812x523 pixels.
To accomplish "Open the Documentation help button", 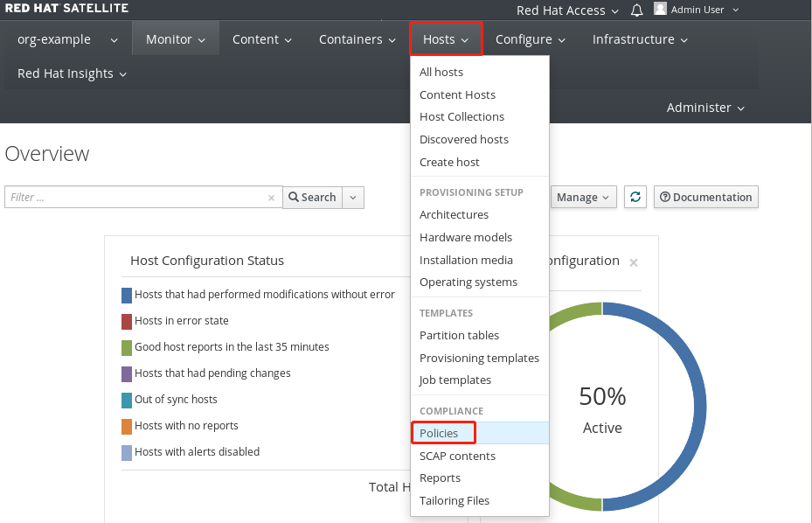I will click(x=705, y=197).
